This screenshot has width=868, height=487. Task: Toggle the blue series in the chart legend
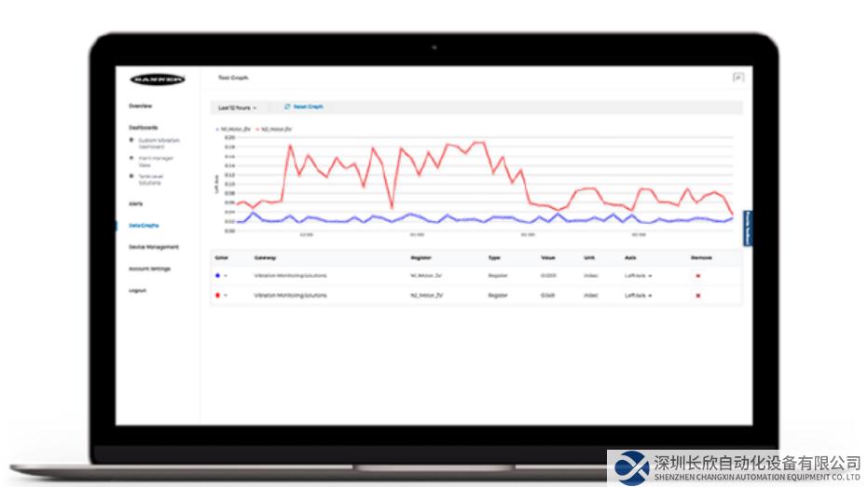(233, 128)
